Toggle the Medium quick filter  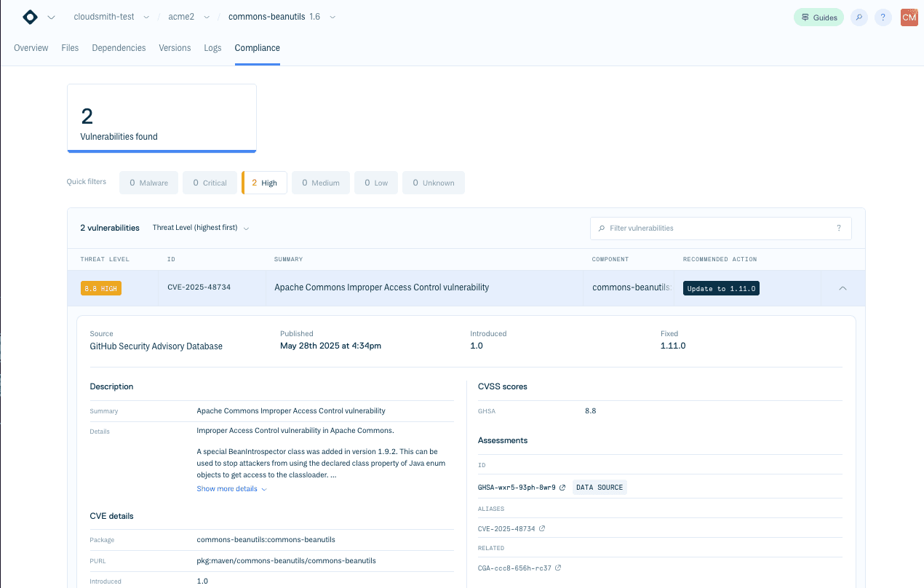point(321,183)
